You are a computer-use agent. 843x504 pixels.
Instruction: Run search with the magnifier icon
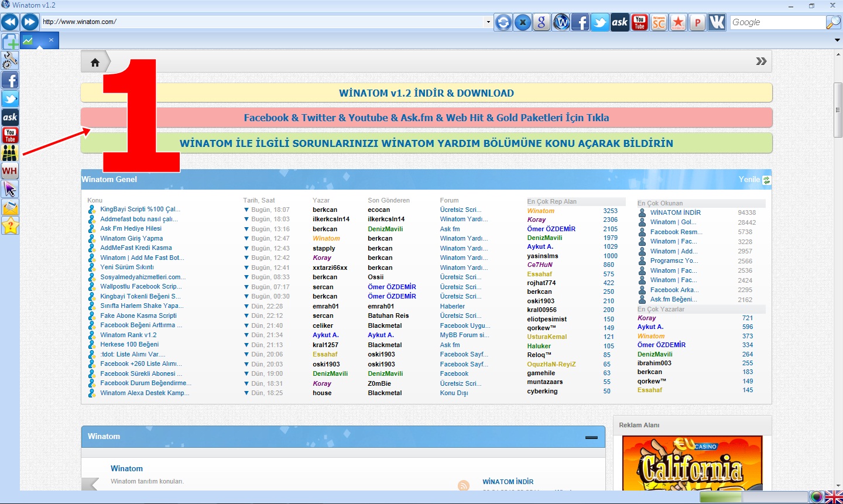coord(833,22)
